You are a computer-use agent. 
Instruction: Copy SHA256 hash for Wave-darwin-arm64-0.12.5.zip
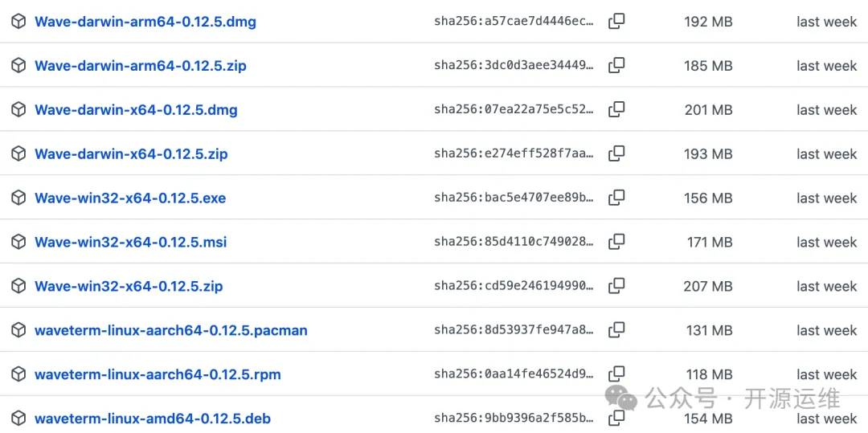coord(616,66)
